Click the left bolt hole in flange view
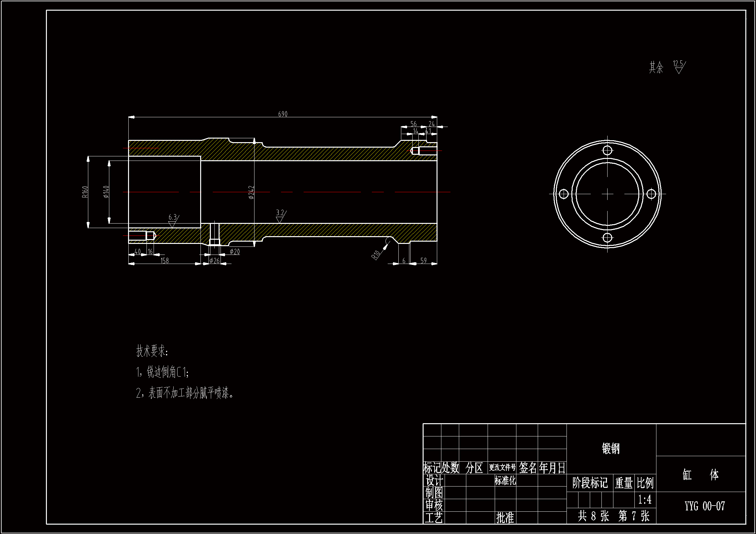 pyautogui.click(x=564, y=194)
